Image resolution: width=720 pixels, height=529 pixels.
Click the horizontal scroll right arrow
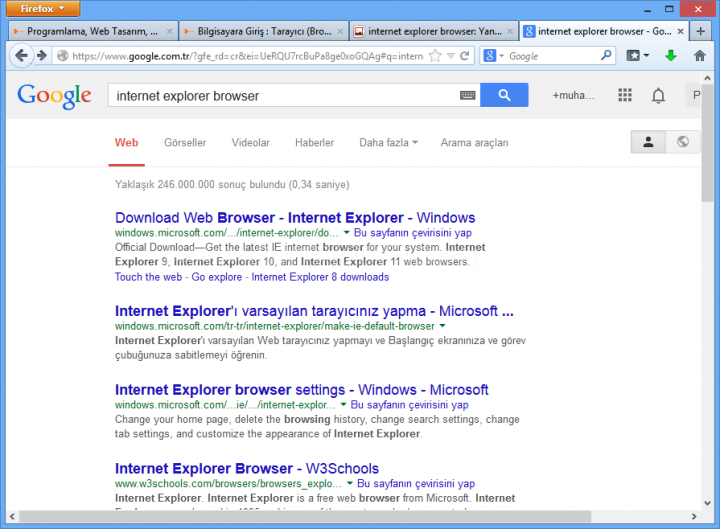(694, 517)
